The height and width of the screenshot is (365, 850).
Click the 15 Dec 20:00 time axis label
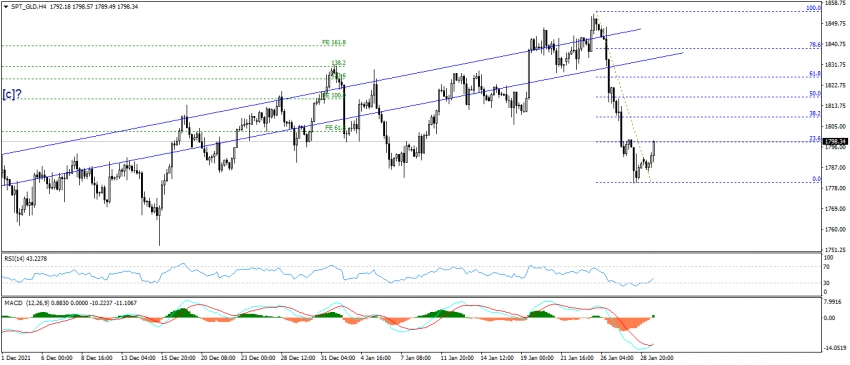click(x=179, y=358)
